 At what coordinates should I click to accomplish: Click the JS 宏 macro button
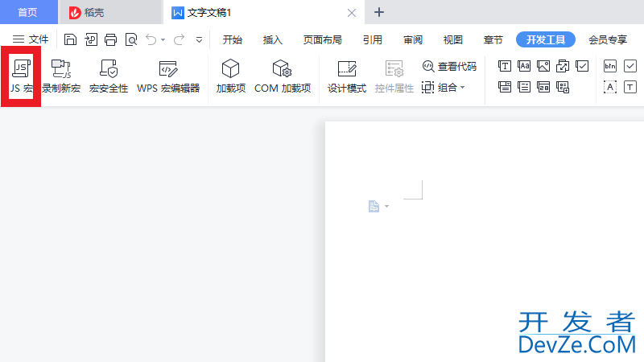point(21,76)
